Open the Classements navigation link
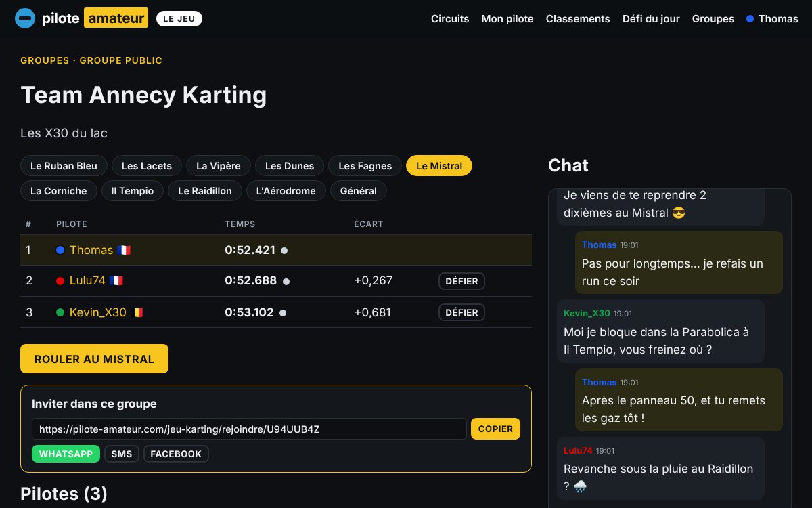Image resolution: width=812 pixels, height=508 pixels. coord(578,19)
